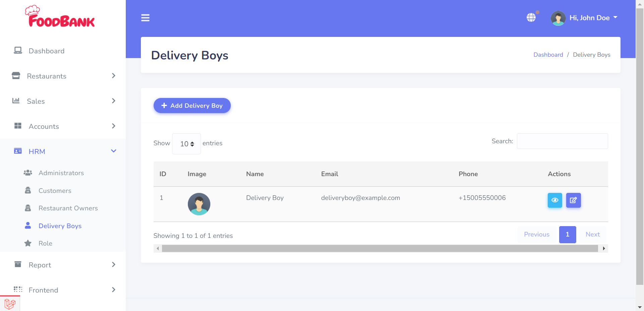
Task: Click John Doe's avatar in header
Action: 558,18
